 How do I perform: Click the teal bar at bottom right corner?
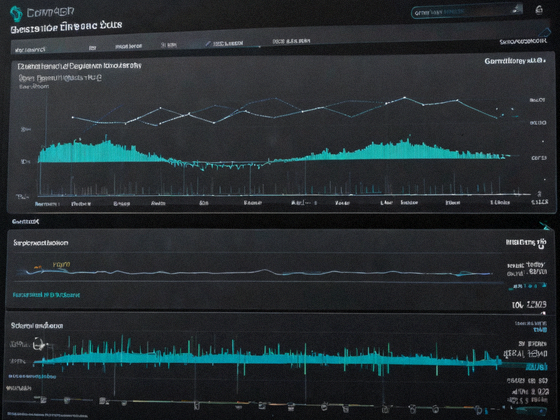pos(532,410)
